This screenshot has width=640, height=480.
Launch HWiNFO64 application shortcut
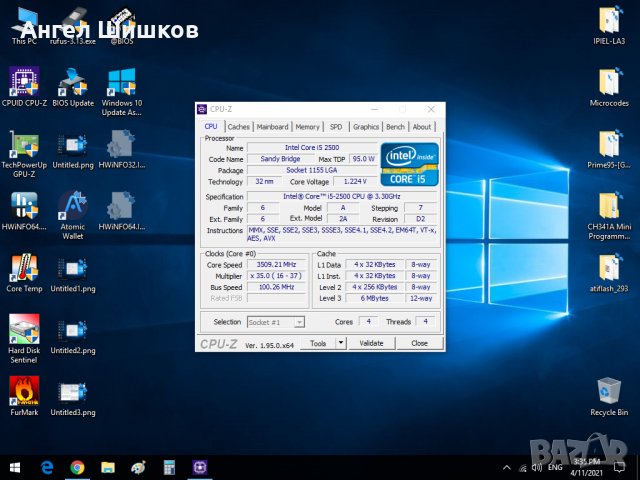pyautogui.click(x=24, y=211)
